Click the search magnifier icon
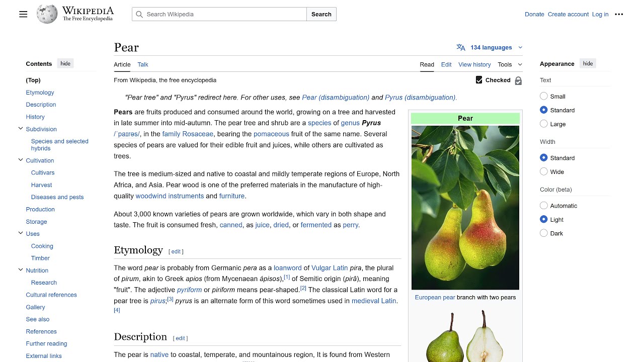644x362 pixels. 139,14
